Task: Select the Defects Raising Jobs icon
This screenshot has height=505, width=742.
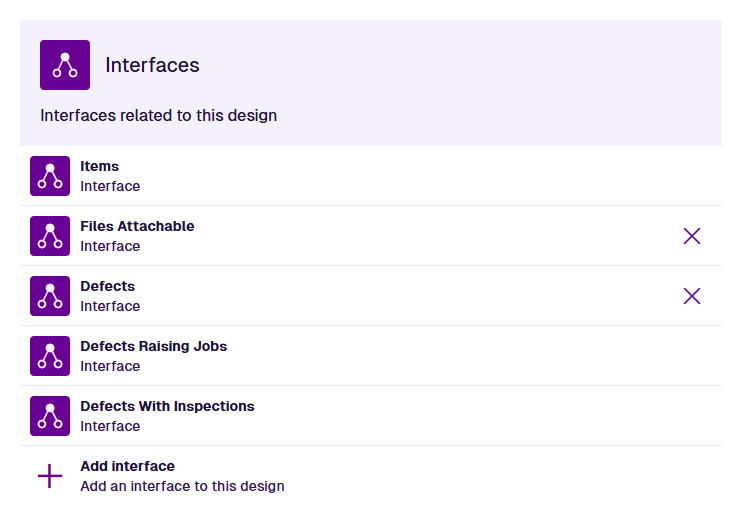Action: 50,356
